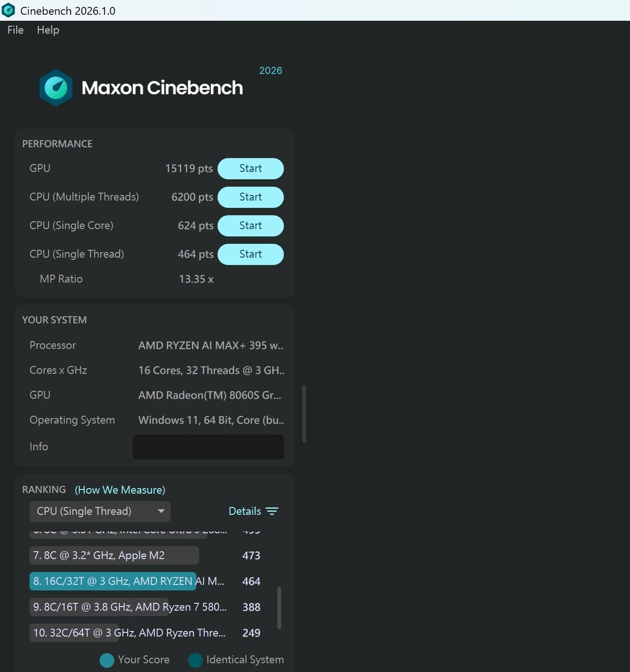
Task: Click the MP Ratio label
Action: [x=61, y=279]
